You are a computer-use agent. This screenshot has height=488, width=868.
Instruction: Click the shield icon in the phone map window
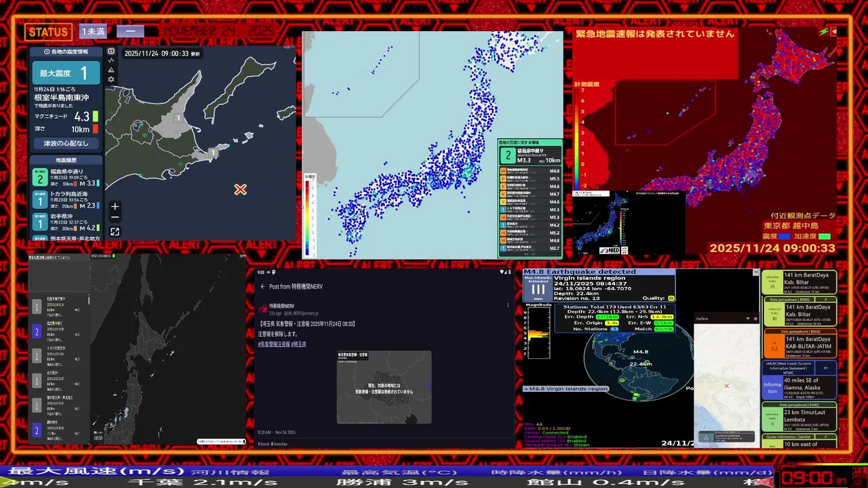(x=755, y=318)
